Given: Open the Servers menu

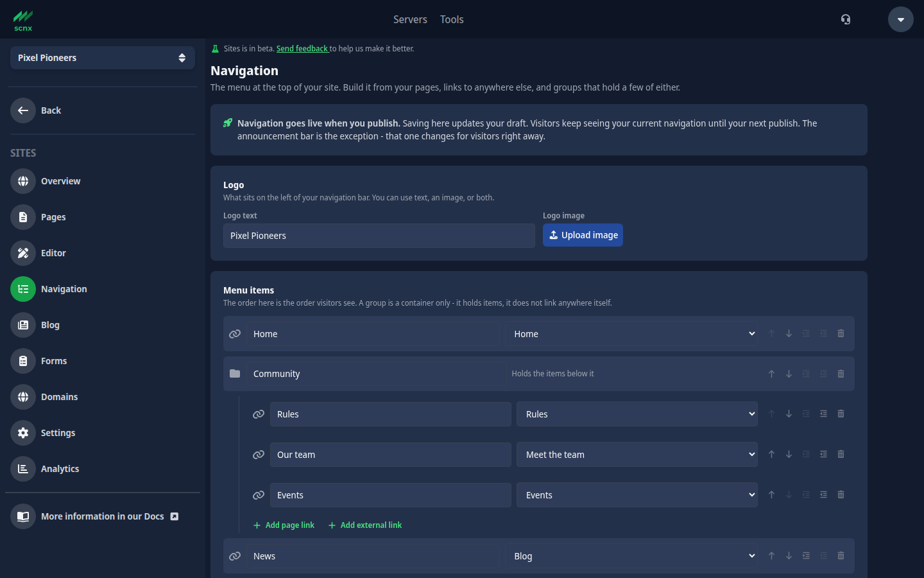Looking at the screenshot, I should tap(410, 19).
